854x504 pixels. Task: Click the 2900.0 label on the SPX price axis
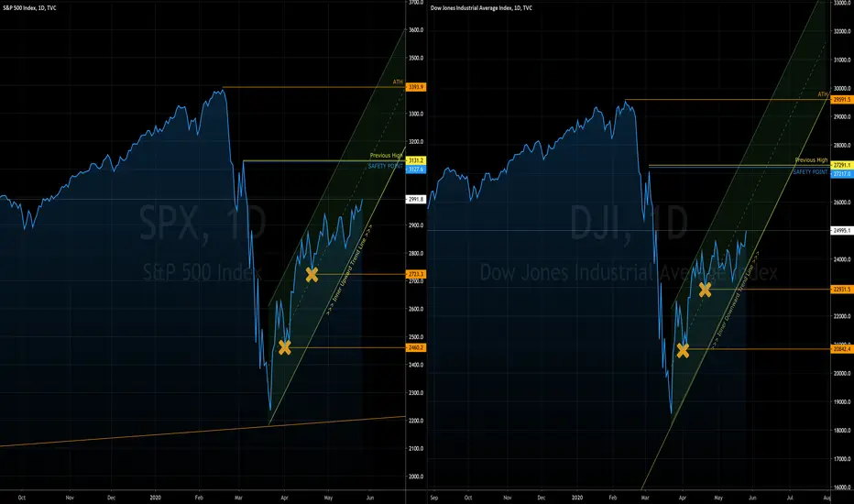416,225
